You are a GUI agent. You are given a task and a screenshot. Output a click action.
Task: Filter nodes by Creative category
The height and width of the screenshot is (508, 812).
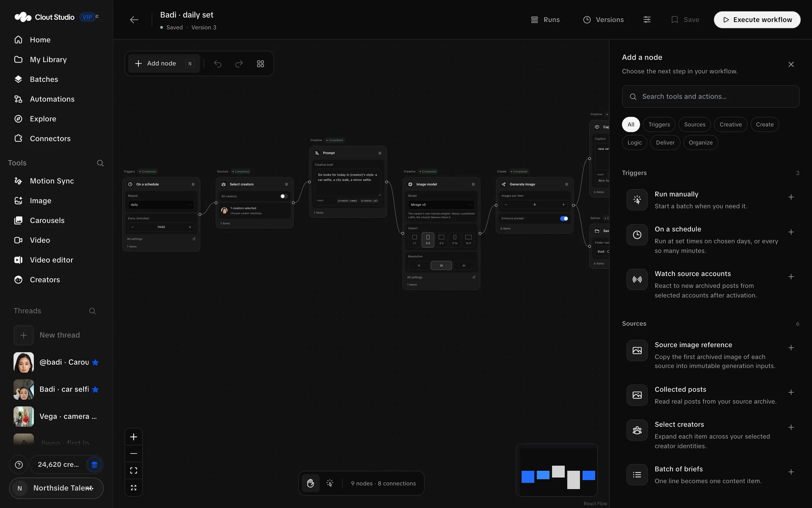pyautogui.click(x=730, y=125)
